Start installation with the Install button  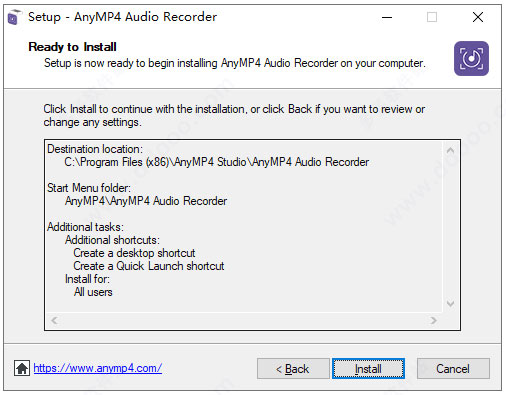pyautogui.click(x=368, y=369)
